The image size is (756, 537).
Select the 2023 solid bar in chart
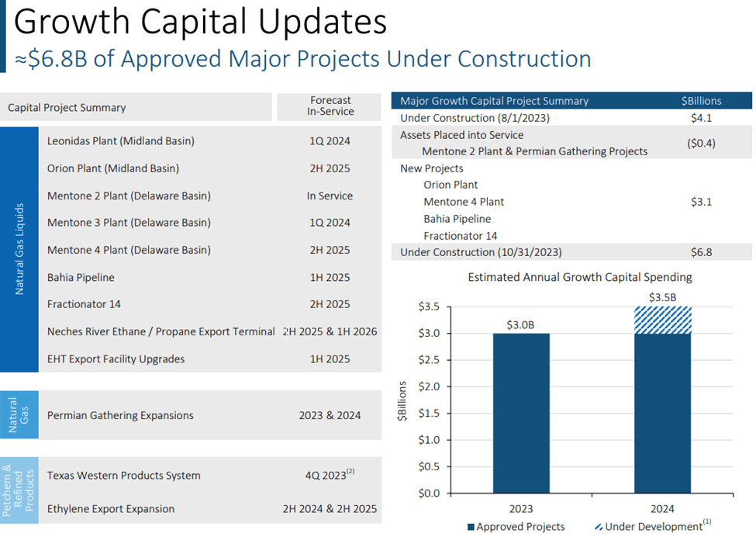coord(521,413)
